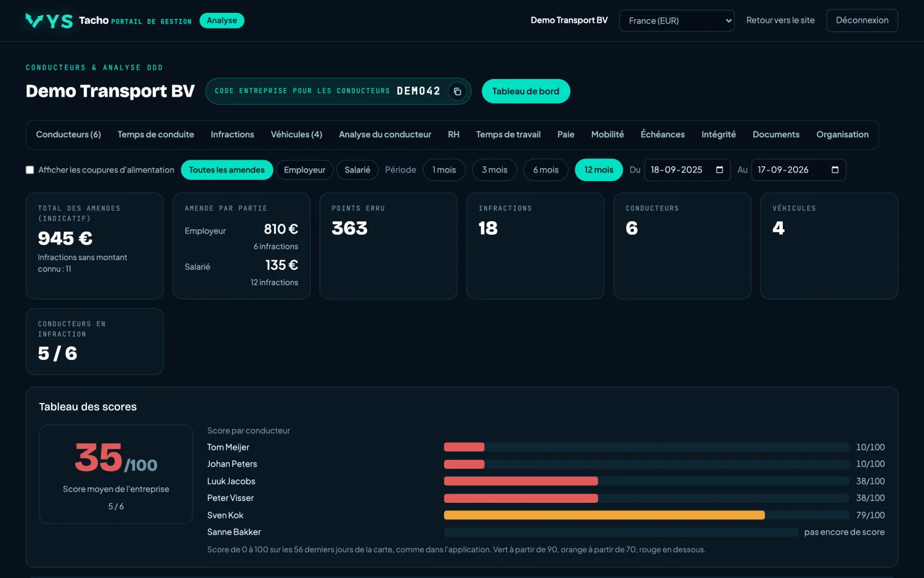924x578 pixels.
Task: Go to Véhicules (4) tab
Action: tap(296, 134)
